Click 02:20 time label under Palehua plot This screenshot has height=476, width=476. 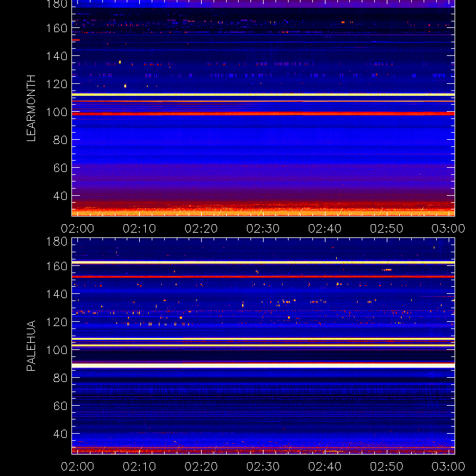coord(201,466)
